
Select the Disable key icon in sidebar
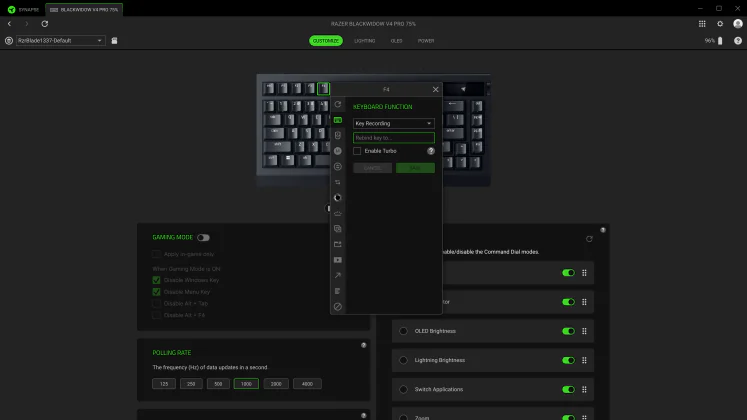[338, 307]
